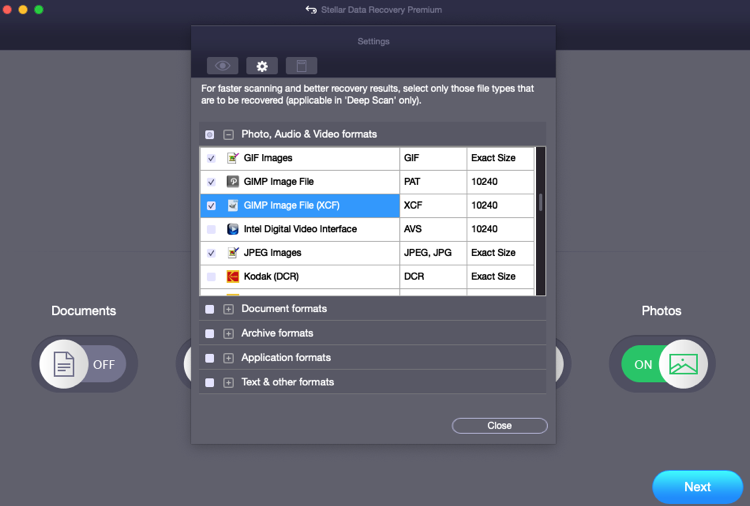Turn on the Documents switch
750x506 pixels.
coord(84,364)
